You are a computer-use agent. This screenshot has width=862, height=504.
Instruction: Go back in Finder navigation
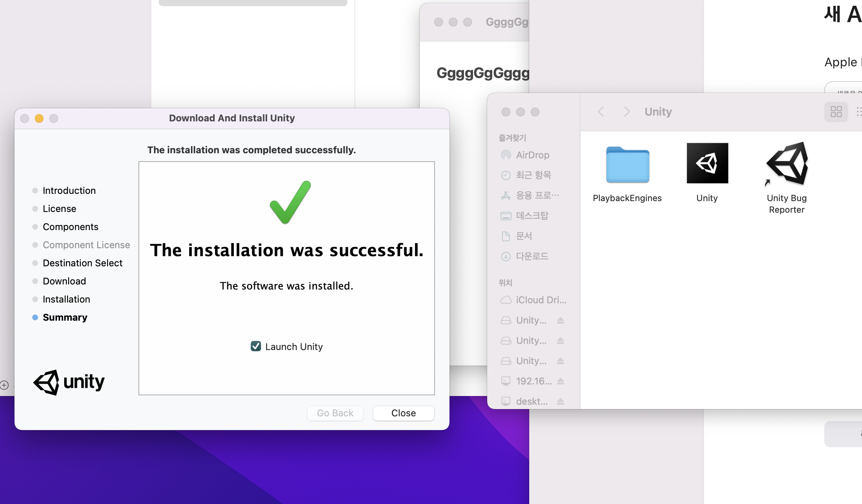tap(601, 112)
